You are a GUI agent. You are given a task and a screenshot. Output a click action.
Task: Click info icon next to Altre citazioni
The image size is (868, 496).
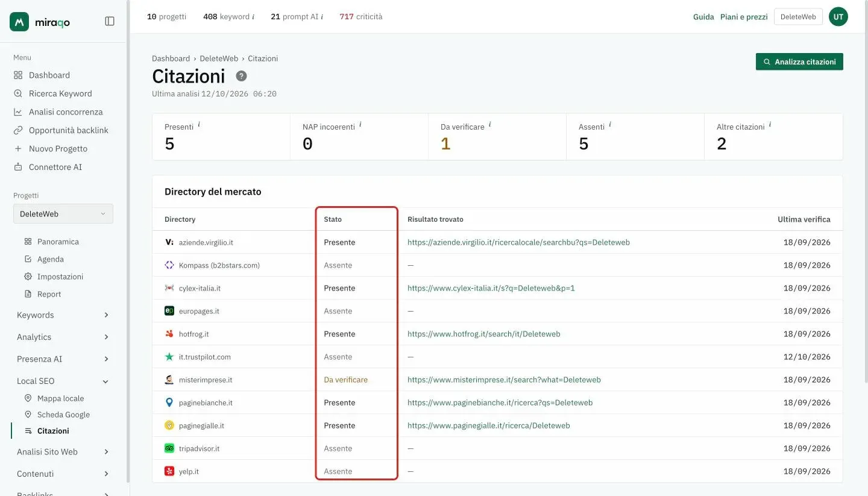coord(770,124)
